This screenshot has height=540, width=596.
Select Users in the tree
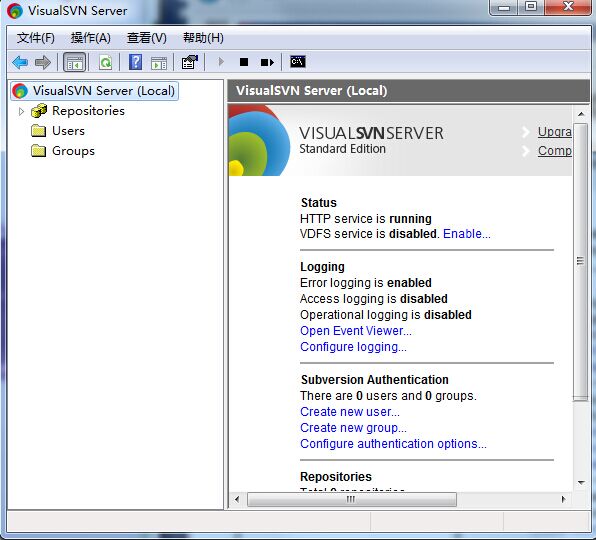coord(68,131)
